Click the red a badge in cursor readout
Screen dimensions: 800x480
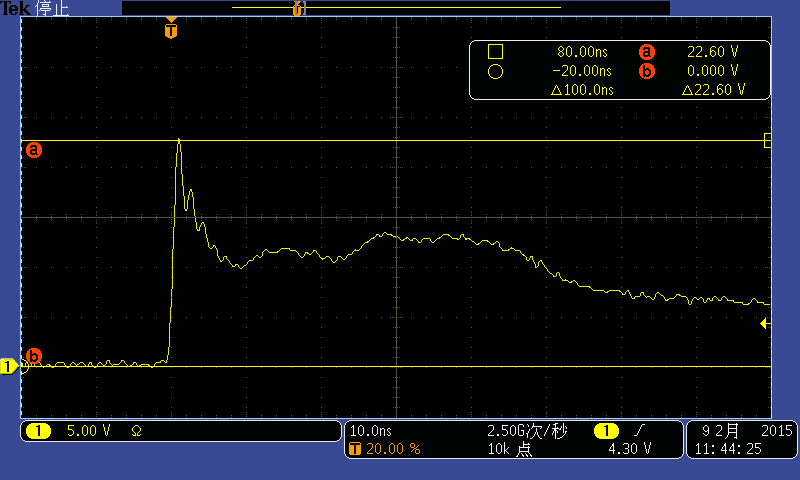coord(646,52)
